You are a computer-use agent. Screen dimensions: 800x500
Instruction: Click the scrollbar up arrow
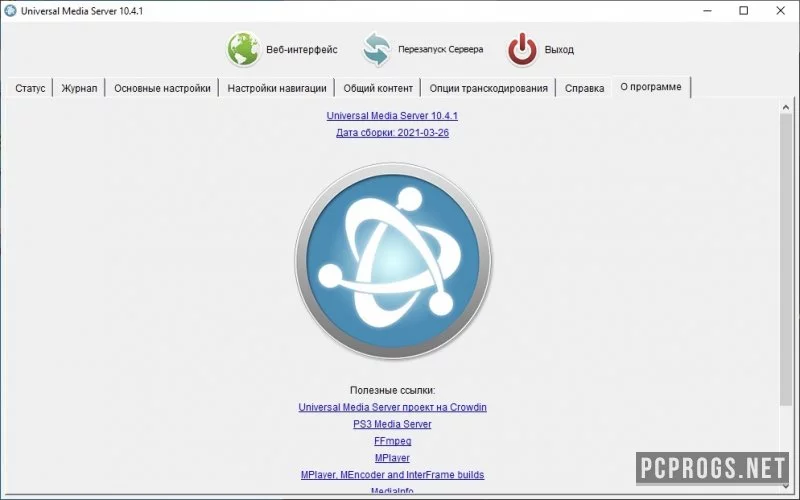click(786, 107)
